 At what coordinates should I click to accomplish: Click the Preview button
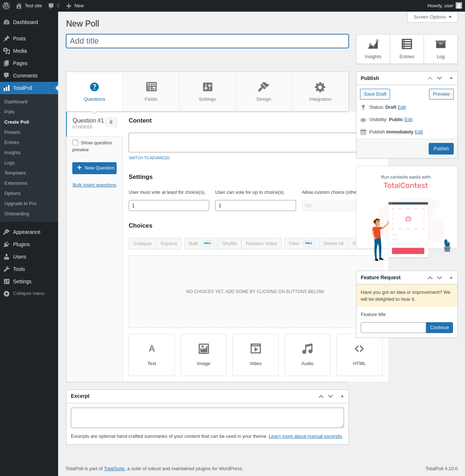[x=441, y=94]
